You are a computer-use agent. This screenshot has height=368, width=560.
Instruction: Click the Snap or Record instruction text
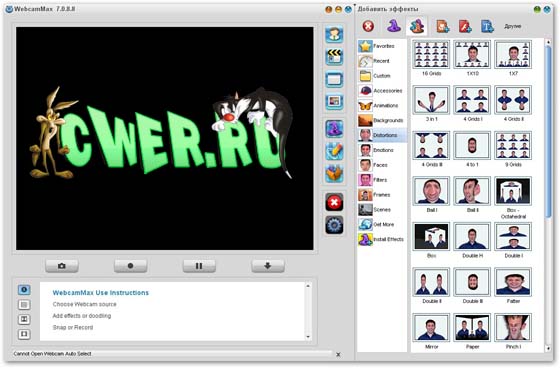point(73,327)
